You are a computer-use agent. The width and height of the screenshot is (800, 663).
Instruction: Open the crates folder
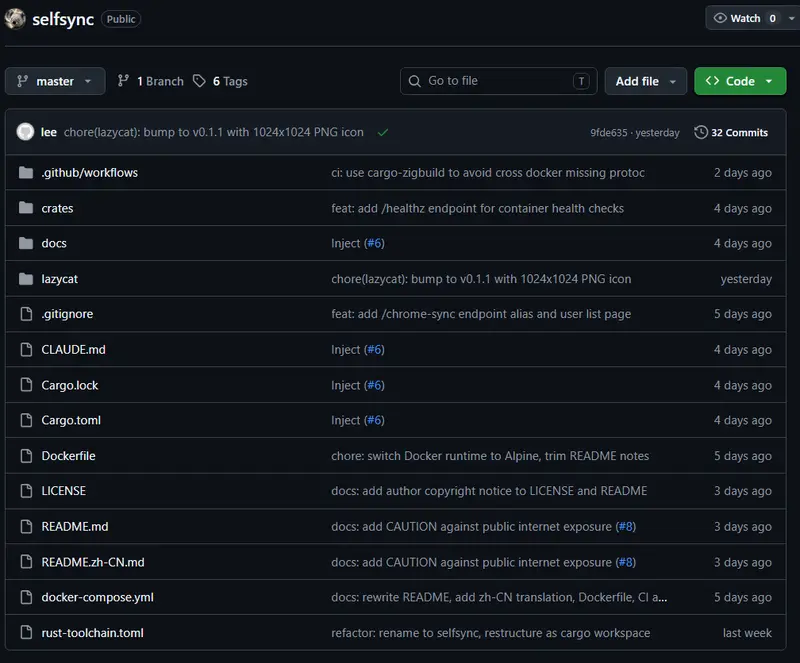(x=57, y=208)
